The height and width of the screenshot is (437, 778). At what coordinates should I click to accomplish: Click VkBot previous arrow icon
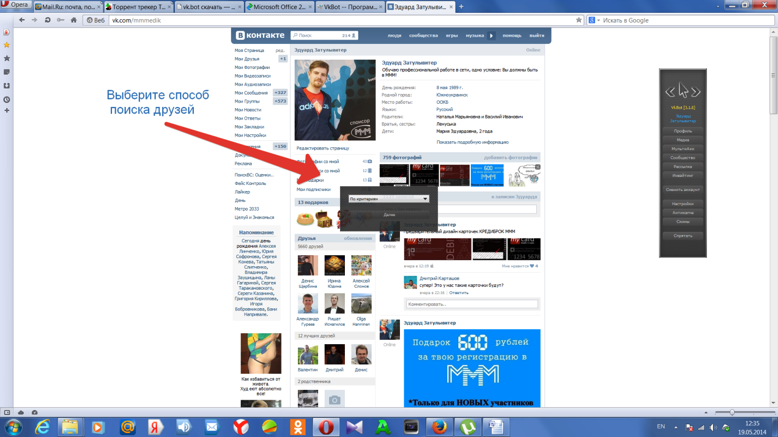[670, 92]
